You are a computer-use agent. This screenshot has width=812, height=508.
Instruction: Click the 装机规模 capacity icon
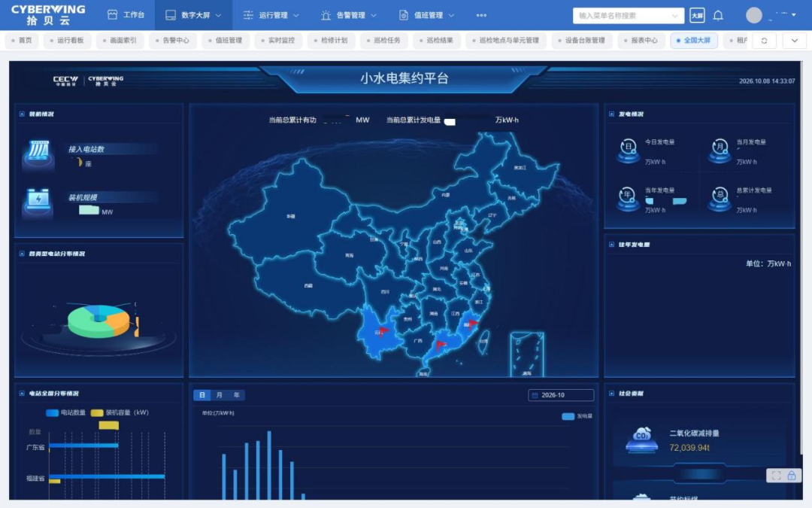point(38,202)
